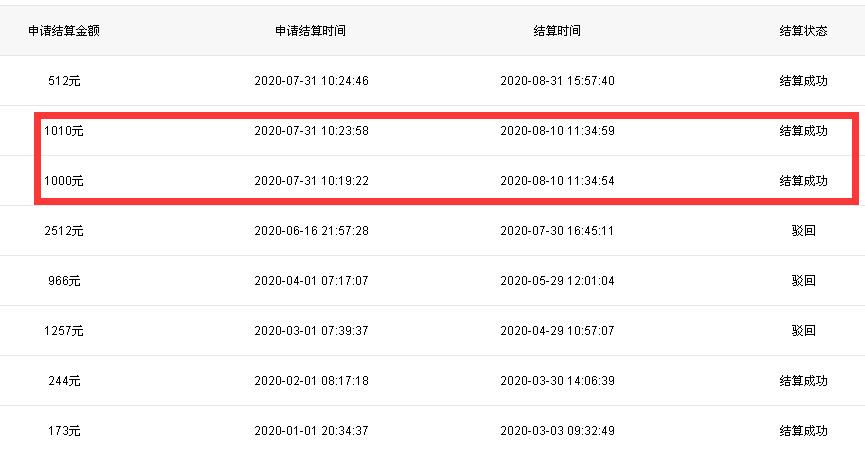
Task: Click settlement time 2020-08-10 11:34:59
Action: click(557, 131)
